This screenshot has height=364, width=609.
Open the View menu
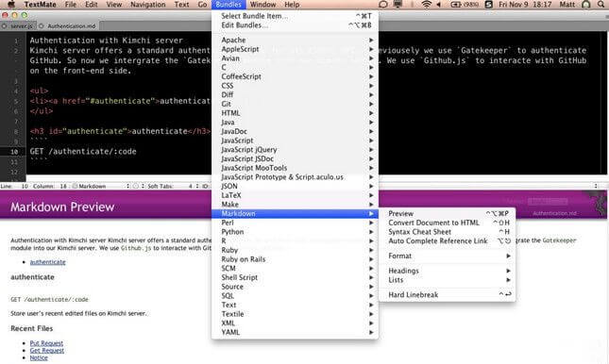pyautogui.click(x=114, y=5)
